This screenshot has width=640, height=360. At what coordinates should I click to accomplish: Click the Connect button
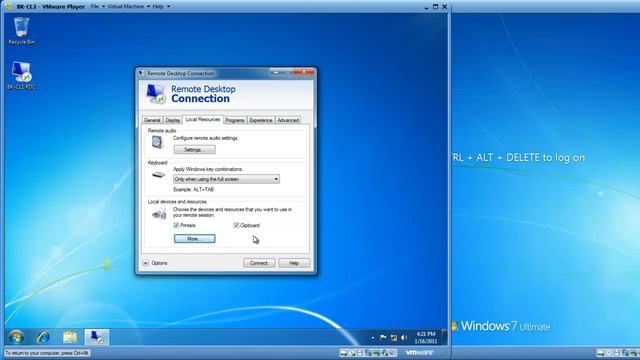tap(259, 263)
